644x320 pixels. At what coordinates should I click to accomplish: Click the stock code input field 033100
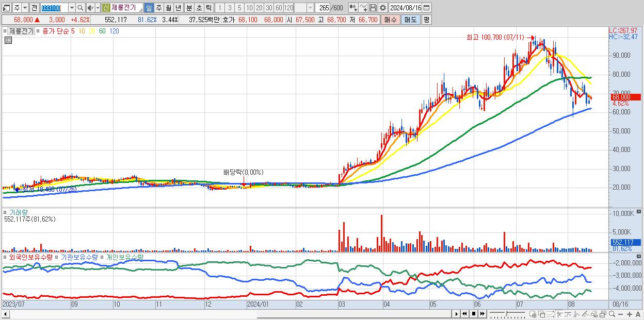pos(54,8)
